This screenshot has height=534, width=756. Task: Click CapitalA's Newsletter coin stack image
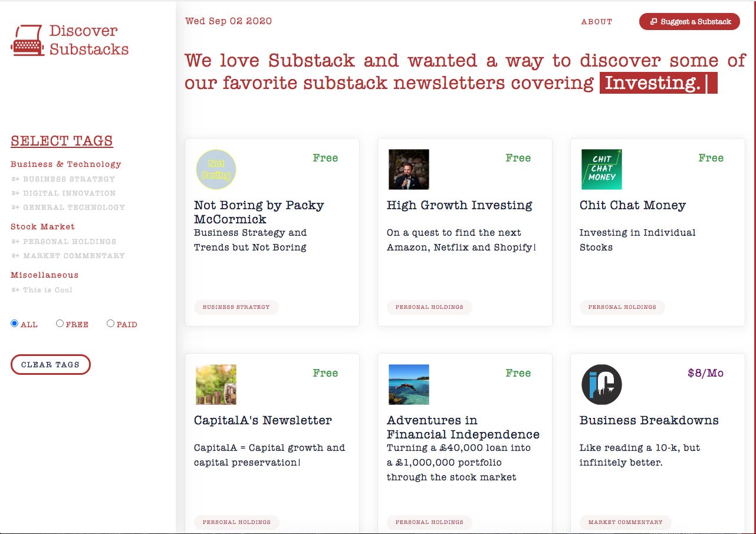click(x=216, y=385)
